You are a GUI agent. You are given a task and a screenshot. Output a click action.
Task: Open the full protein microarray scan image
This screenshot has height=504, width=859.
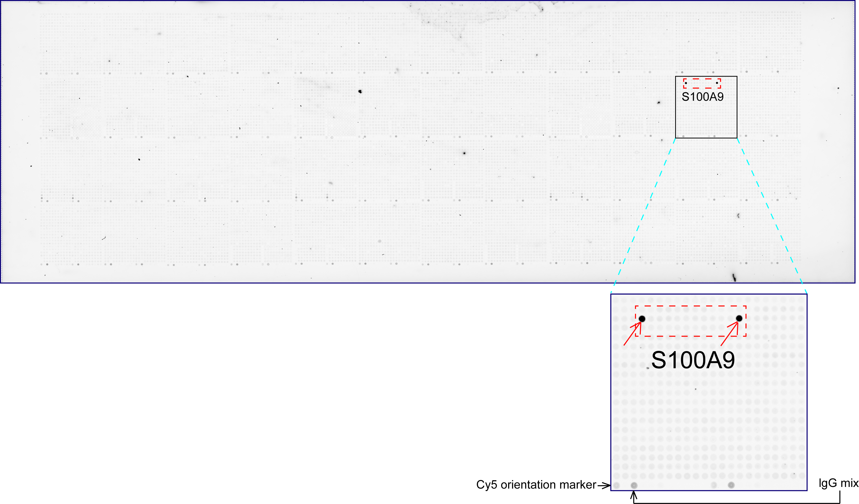[x=428, y=142]
